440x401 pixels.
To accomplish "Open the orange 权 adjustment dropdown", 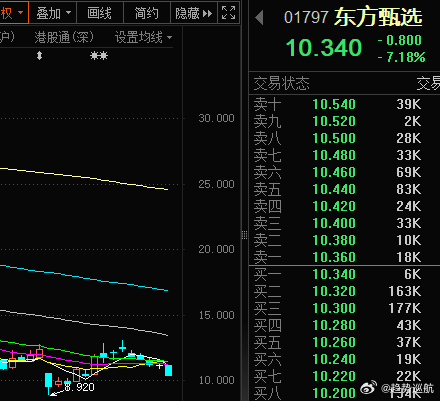I will [x=14, y=13].
